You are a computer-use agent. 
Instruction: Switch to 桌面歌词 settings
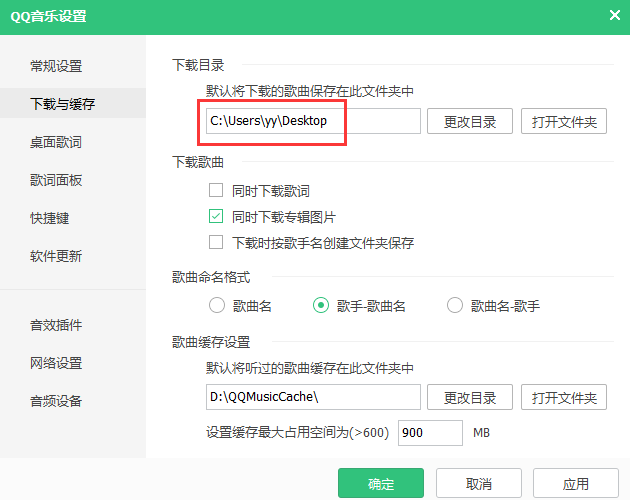[56, 142]
